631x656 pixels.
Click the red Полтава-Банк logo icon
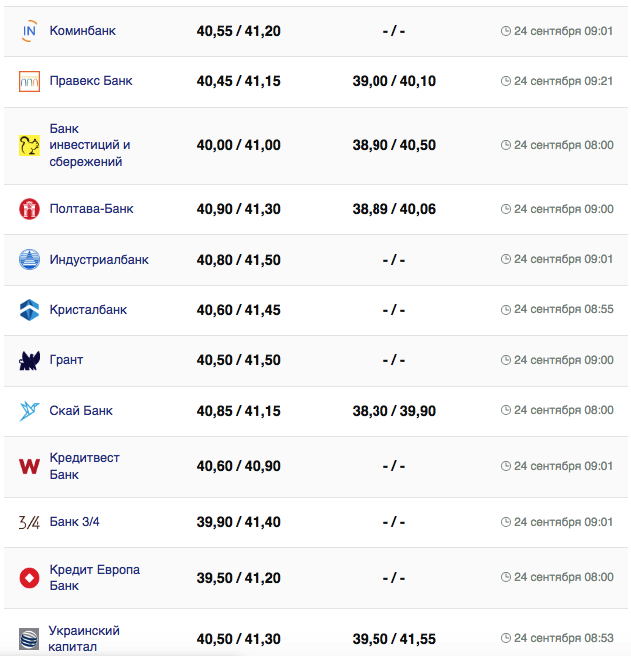pos(29,209)
